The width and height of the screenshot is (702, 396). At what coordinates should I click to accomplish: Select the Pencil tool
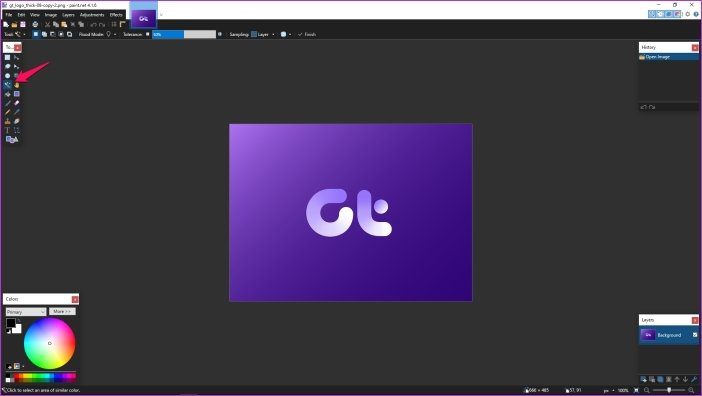click(x=8, y=112)
